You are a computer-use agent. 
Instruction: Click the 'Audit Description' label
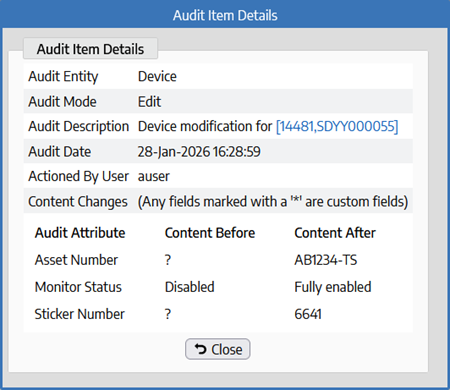(79, 127)
